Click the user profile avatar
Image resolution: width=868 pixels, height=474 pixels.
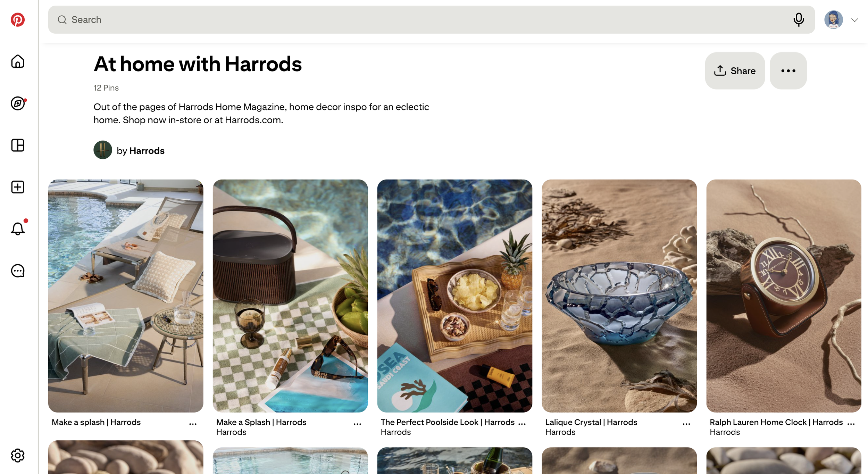[x=833, y=20]
